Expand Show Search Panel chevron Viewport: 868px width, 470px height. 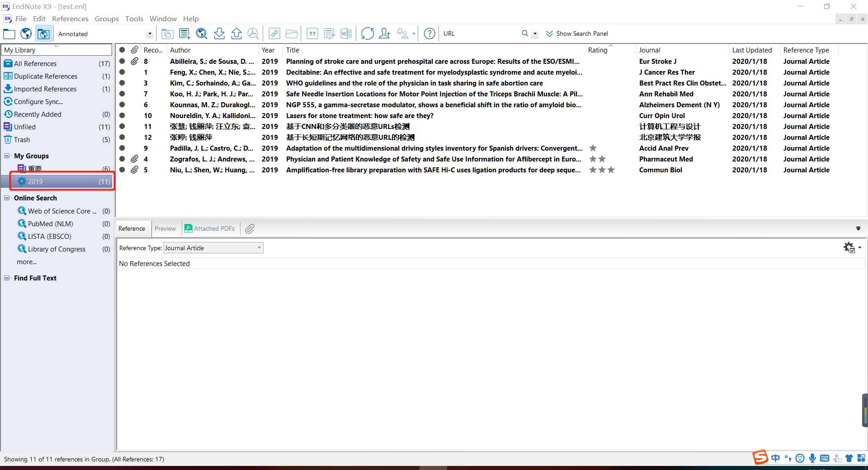(549, 33)
